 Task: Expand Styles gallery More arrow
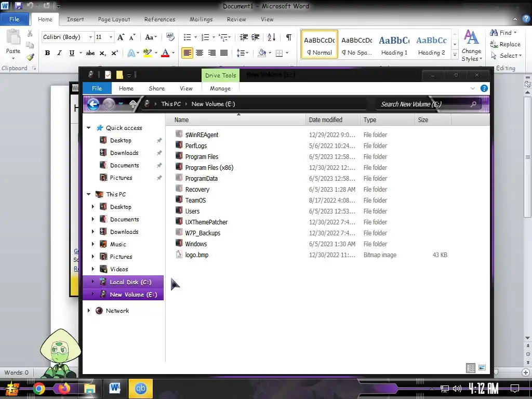coord(455,55)
